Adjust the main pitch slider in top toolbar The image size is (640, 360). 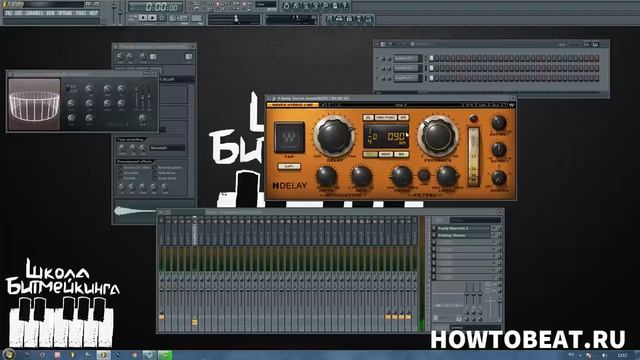coord(120,12)
